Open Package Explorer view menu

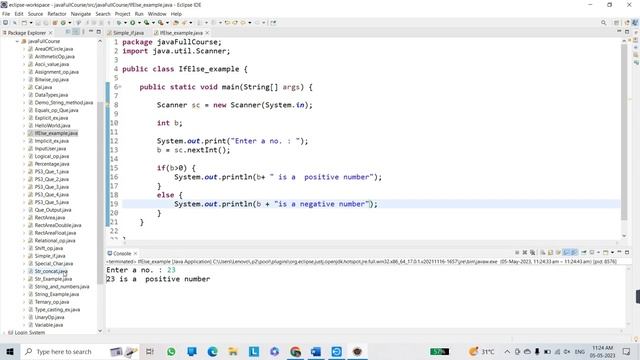(x=83, y=32)
